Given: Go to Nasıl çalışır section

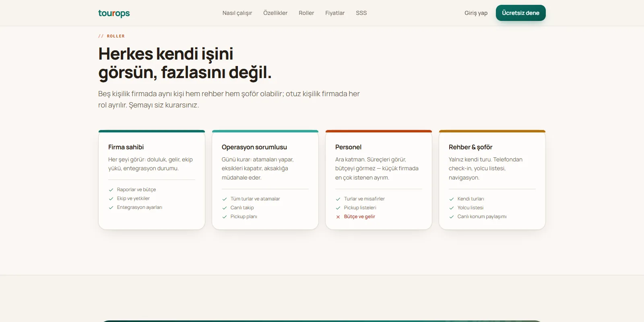Looking at the screenshot, I should (237, 13).
